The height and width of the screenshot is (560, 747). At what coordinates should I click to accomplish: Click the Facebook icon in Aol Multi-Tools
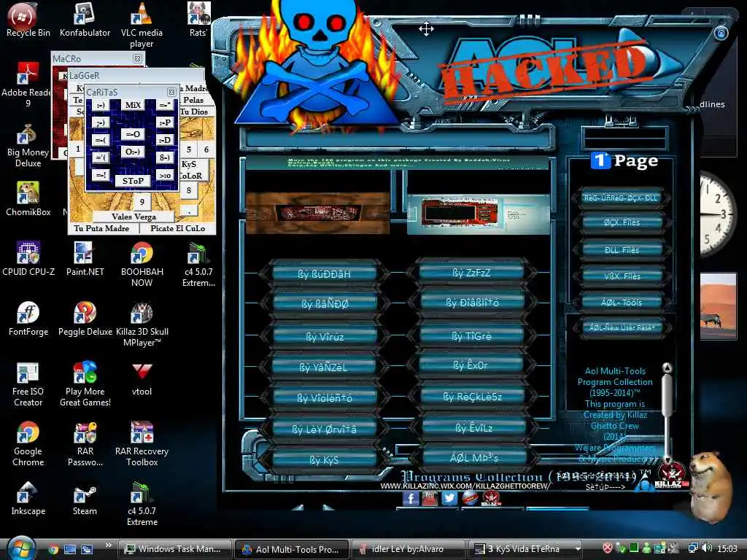click(411, 499)
